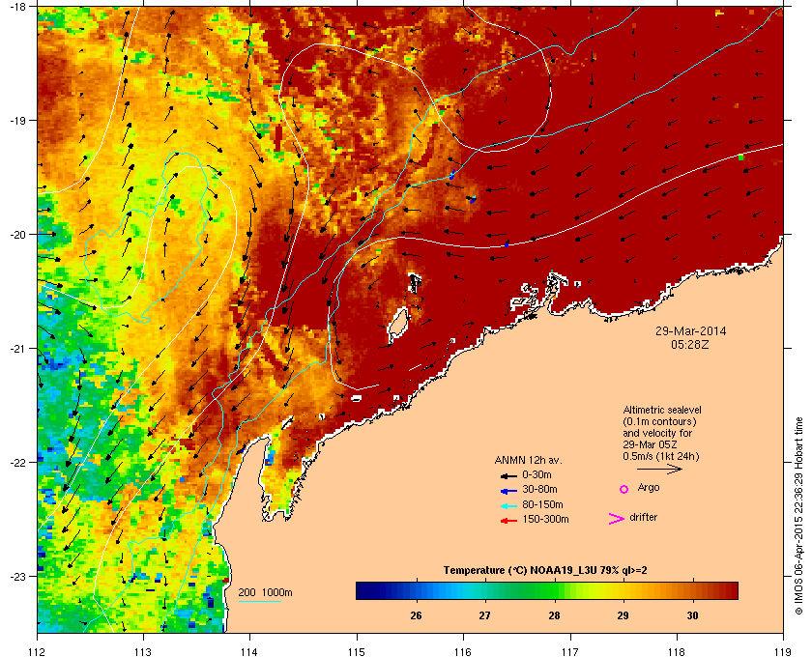
Task: Click the colorbar tick label '29'
Action: click(x=623, y=615)
